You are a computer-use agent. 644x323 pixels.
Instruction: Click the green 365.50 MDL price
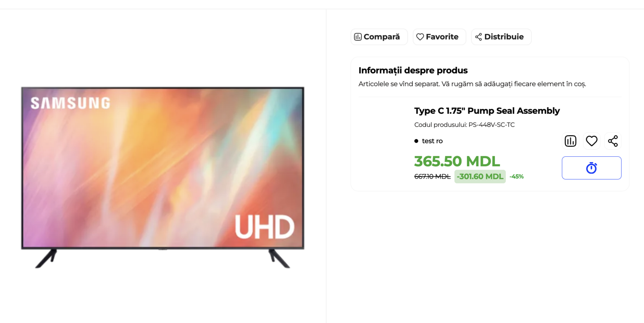click(457, 161)
